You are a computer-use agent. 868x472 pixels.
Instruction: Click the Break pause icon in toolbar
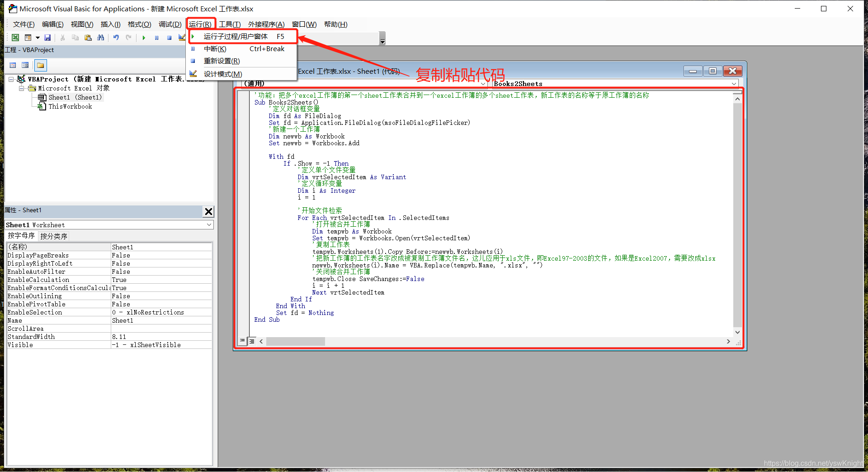[156, 38]
